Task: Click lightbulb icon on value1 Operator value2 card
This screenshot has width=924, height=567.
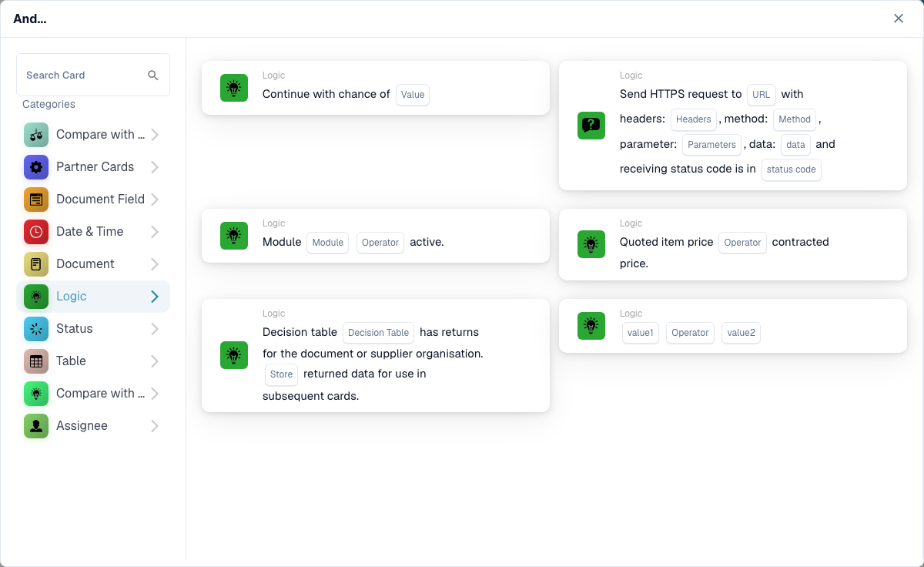Action: [x=591, y=326]
